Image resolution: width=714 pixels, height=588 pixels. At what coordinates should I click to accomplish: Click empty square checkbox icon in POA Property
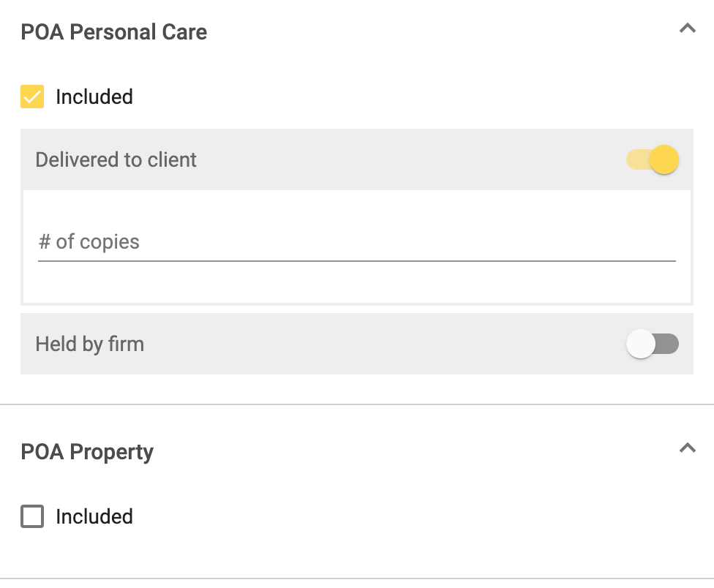coord(32,516)
